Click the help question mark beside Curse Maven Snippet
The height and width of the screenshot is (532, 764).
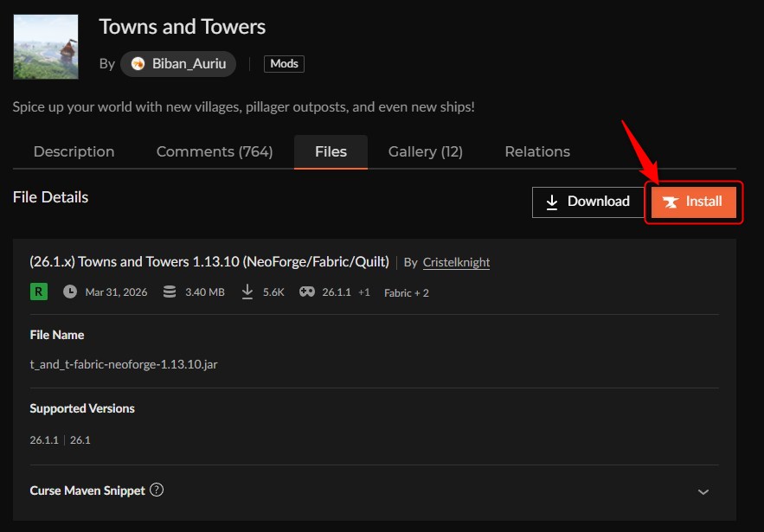157,490
